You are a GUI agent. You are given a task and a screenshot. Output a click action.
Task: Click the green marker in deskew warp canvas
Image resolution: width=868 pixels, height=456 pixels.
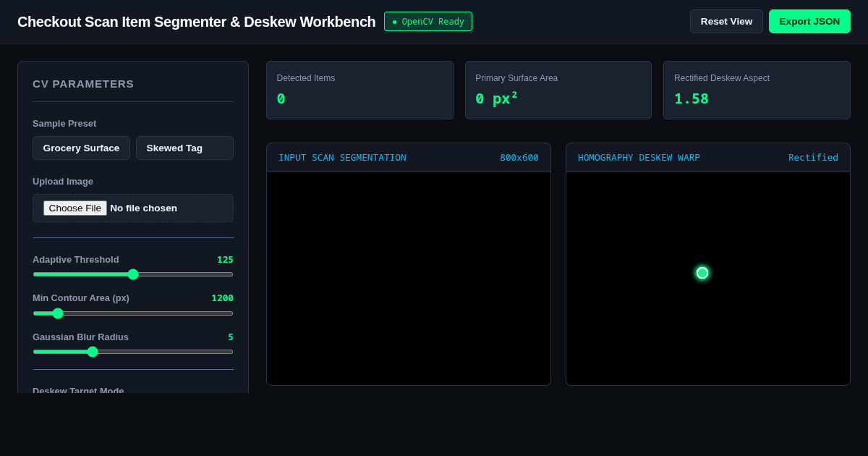coord(702,273)
